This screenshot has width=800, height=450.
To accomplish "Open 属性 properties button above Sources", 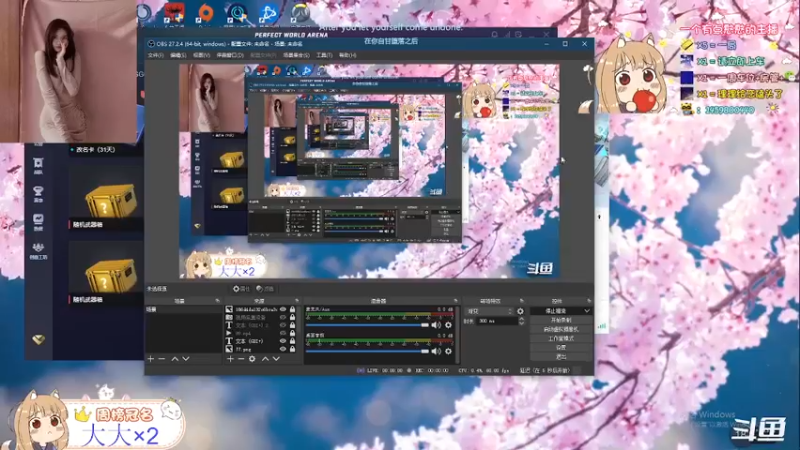I will click(241, 289).
